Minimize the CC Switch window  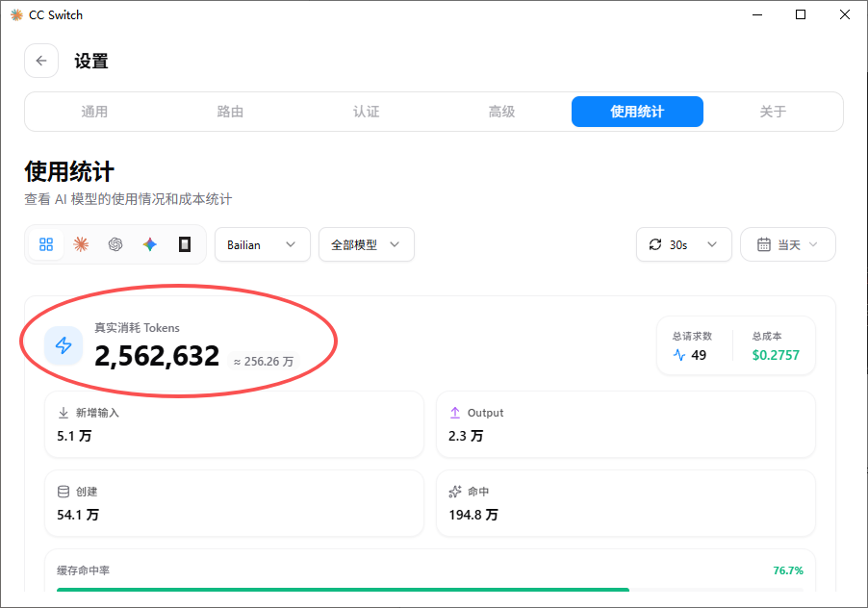[757, 15]
